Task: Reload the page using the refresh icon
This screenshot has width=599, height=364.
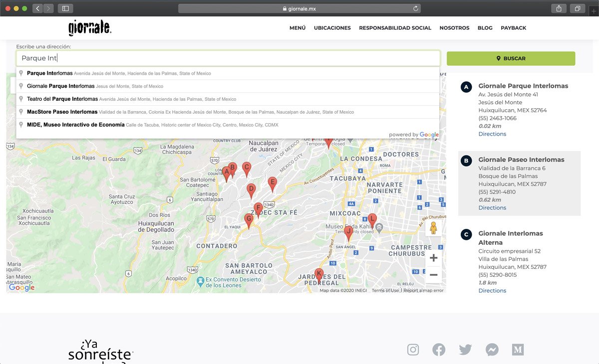Action: (415, 8)
